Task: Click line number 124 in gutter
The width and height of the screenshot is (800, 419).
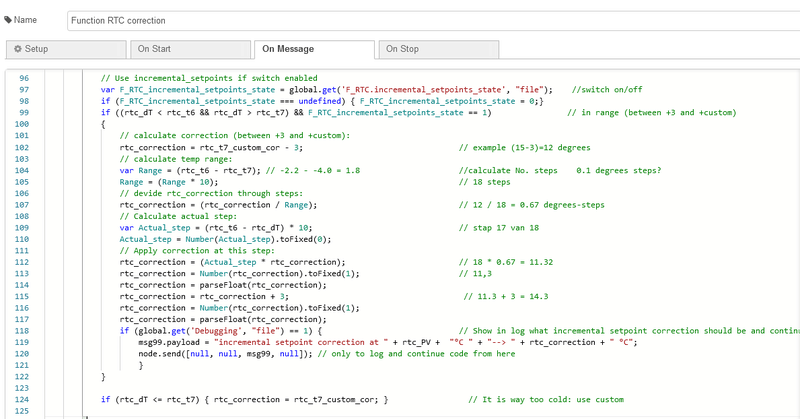Action: pos(22,400)
